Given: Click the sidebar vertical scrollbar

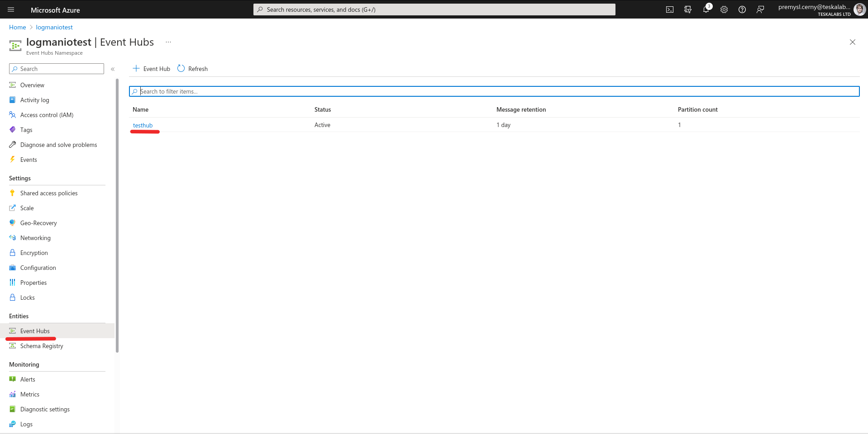Looking at the screenshot, I should [117, 215].
